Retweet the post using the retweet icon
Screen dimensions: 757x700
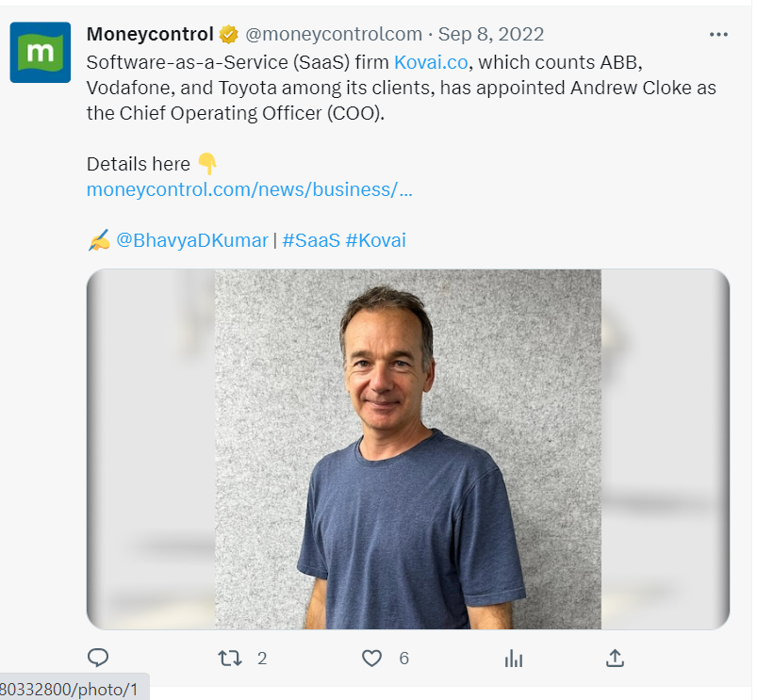click(x=230, y=658)
